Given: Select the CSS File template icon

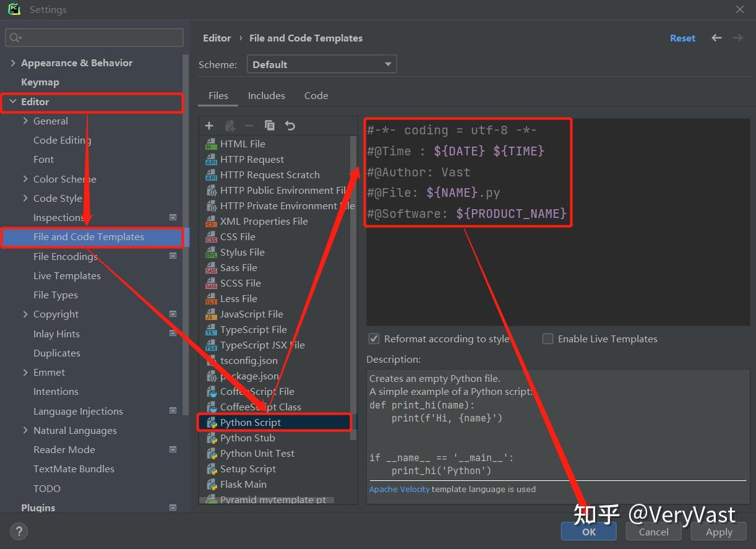Looking at the screenshot, I should [211, 236].
